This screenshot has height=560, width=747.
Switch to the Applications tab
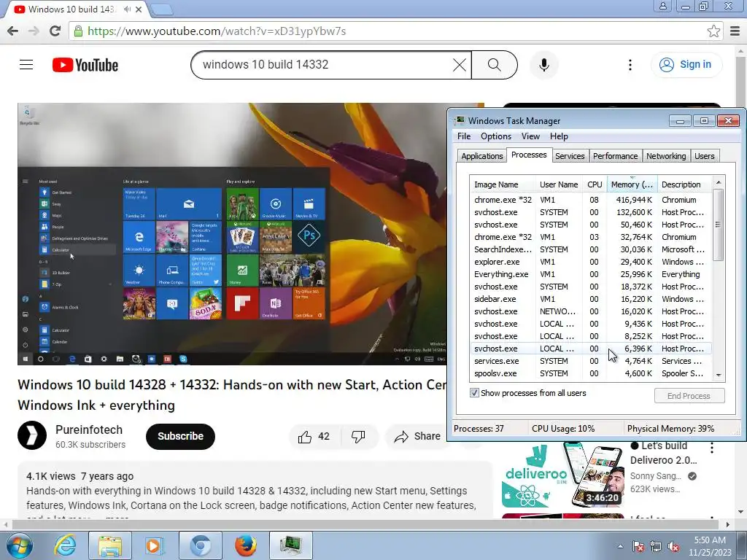tap(481, 156)
